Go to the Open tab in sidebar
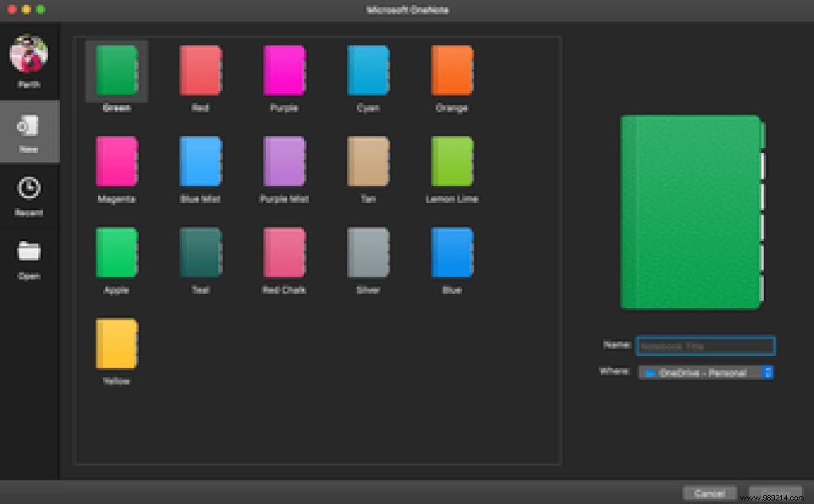 [x=29, y=260]
